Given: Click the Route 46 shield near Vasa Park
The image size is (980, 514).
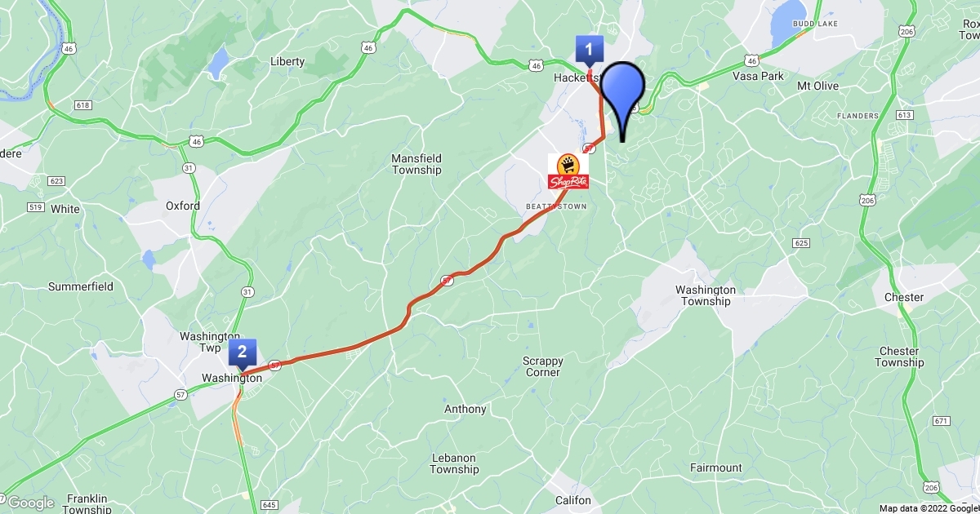Looking at the screenshot, I should (x=751, y=61).
